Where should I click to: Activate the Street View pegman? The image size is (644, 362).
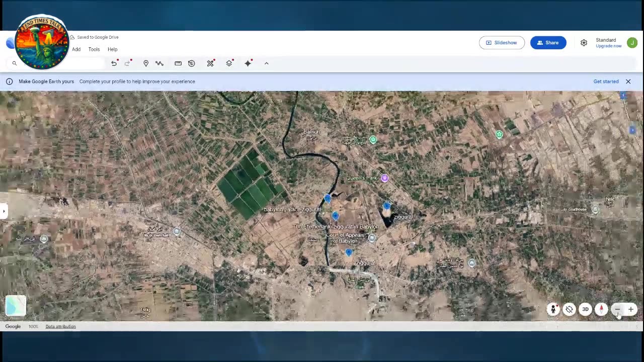tap(553, 309)
